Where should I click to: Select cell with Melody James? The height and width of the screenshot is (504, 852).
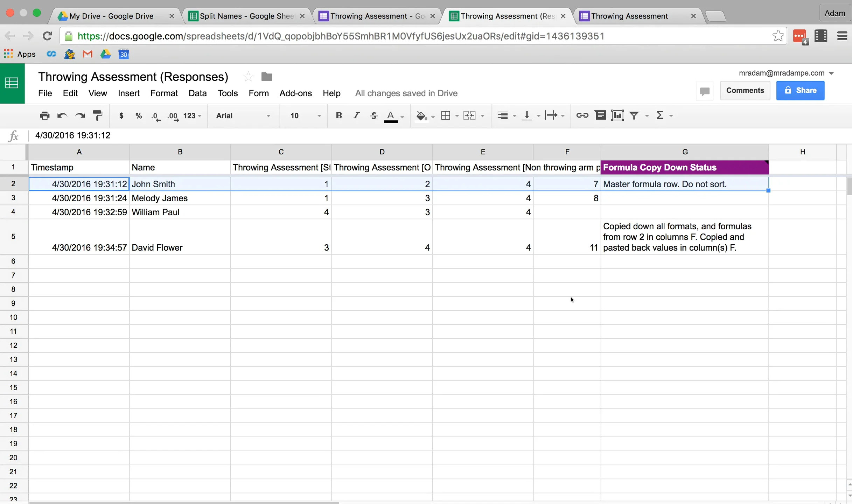tap(180, 198)
